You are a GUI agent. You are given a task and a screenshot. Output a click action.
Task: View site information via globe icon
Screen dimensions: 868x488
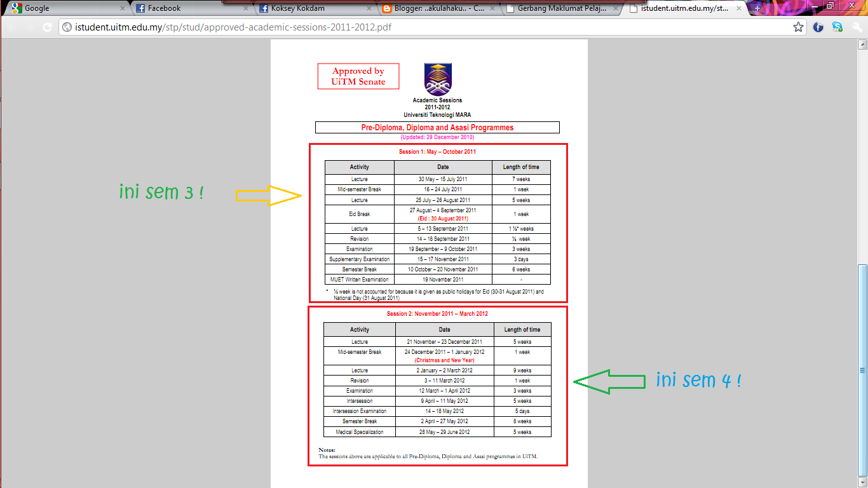click(x=67, y=28)
